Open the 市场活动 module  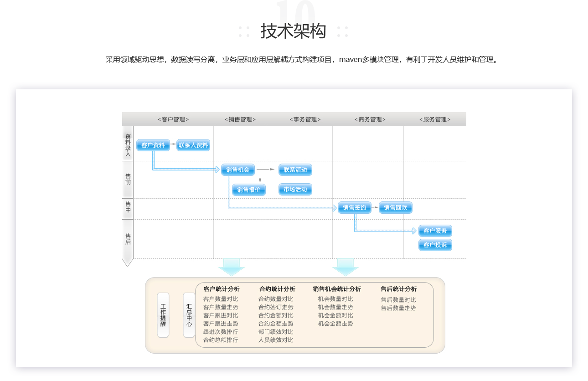295,189
